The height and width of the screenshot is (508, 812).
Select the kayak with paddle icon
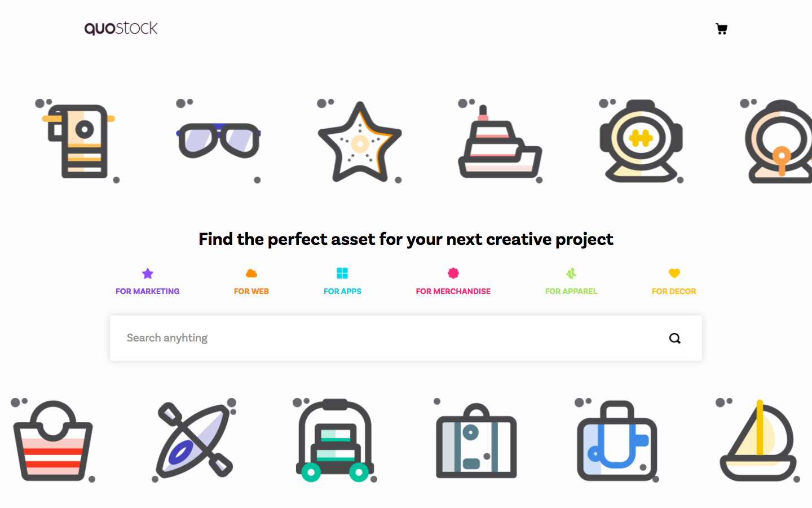195,440
